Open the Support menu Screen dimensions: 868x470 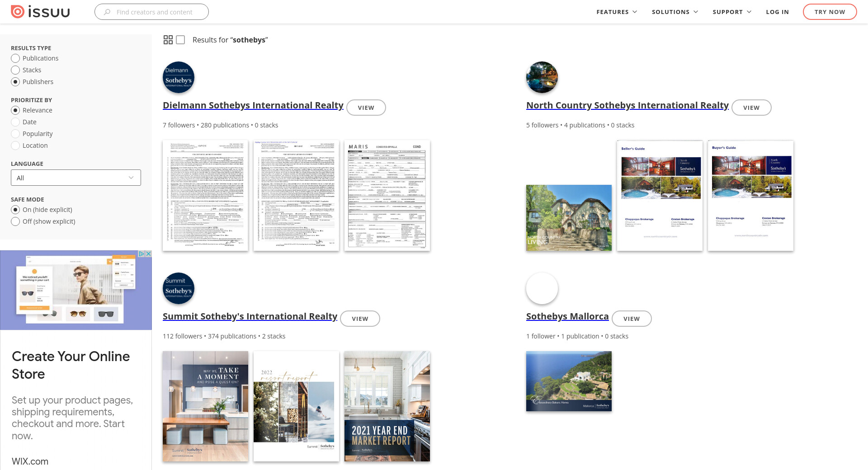pyautogui.click(x=731, y=12)
